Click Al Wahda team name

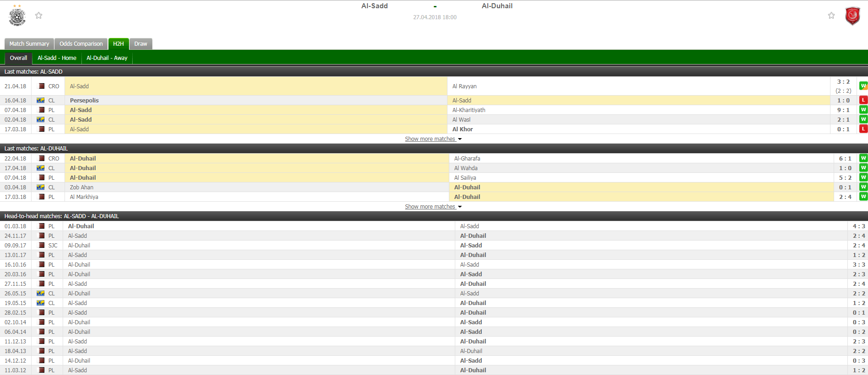(466, 168)
